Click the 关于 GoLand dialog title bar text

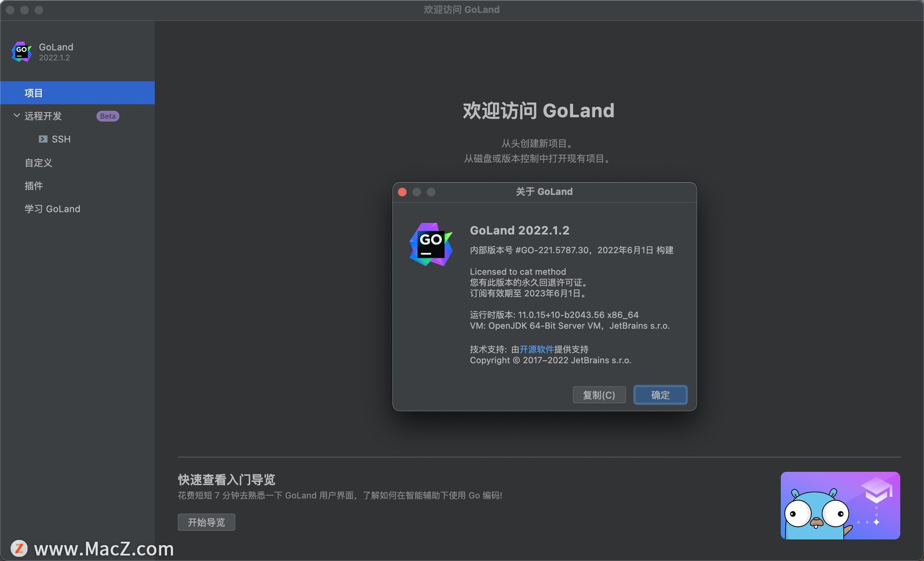544,191
